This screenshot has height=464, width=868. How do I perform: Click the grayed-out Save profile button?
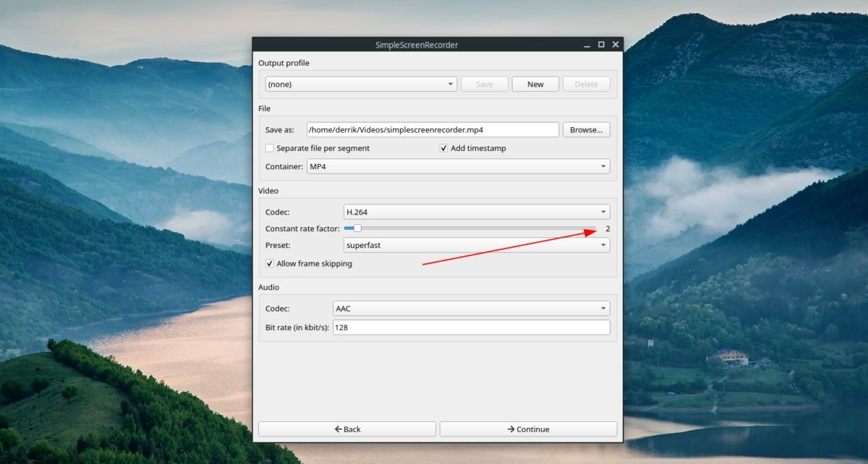(485, 85)
